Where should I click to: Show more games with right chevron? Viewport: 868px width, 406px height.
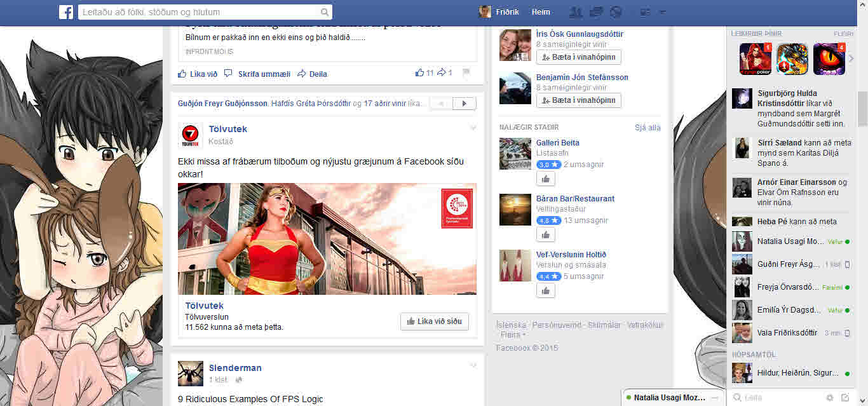(851, 58)
